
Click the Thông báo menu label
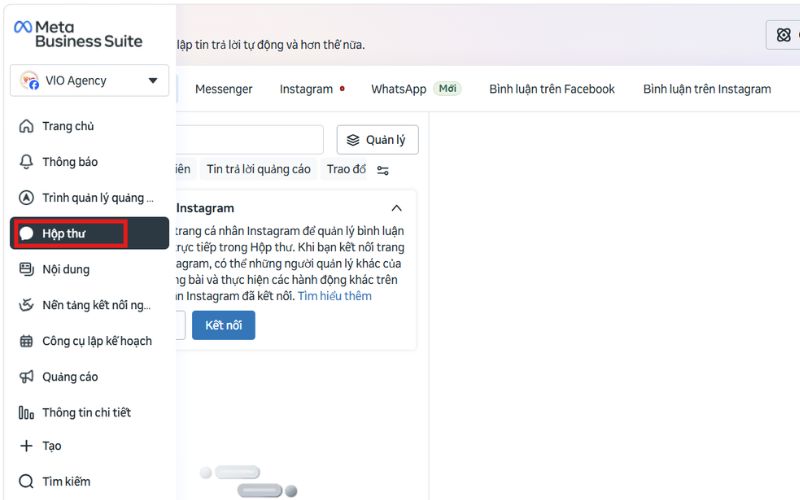tap(70, 162)
